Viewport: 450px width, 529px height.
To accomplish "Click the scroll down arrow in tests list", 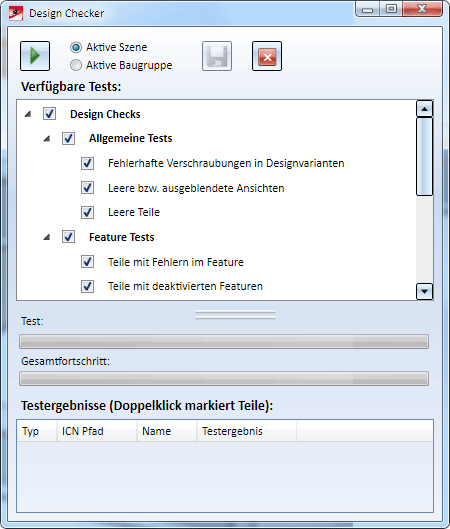I will tap(424, 291).
